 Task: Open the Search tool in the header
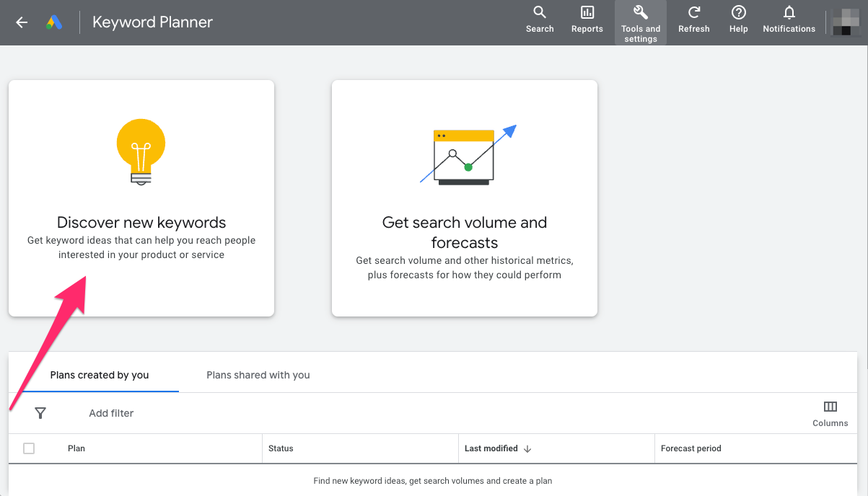[540, 19]
